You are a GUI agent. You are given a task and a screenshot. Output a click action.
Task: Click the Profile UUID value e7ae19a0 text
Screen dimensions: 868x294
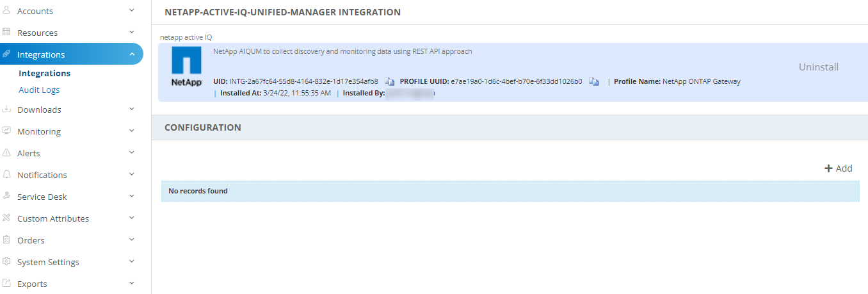pos(517,81)
